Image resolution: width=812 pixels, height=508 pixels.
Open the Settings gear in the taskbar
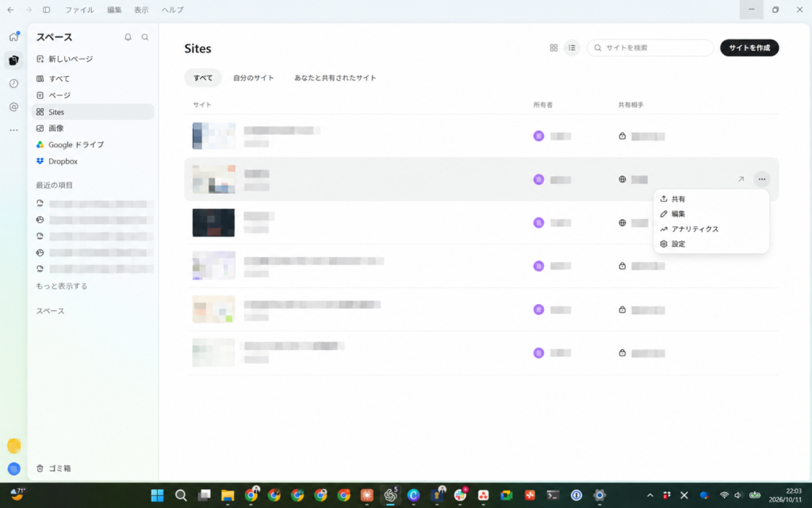pos(599,495)
